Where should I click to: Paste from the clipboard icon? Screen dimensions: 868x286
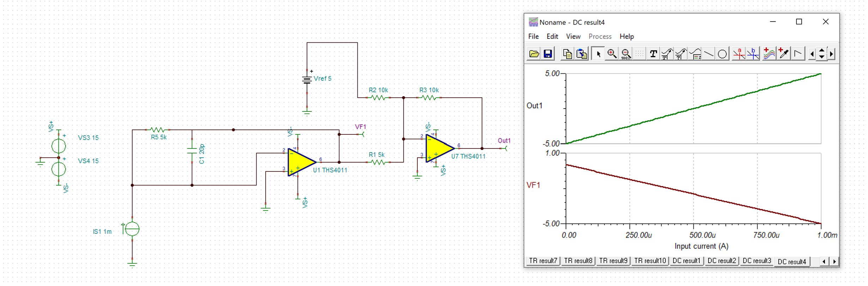pyautogui.click(x=581, y=54)
